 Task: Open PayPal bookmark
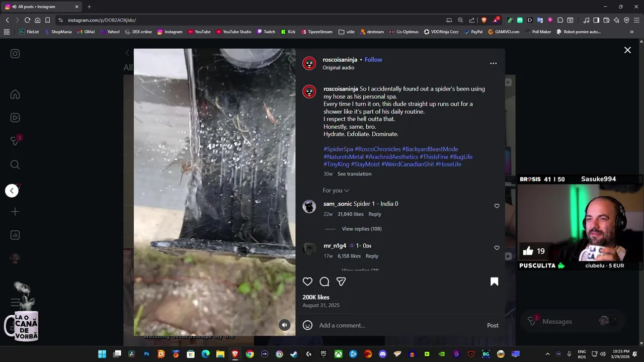473,32
